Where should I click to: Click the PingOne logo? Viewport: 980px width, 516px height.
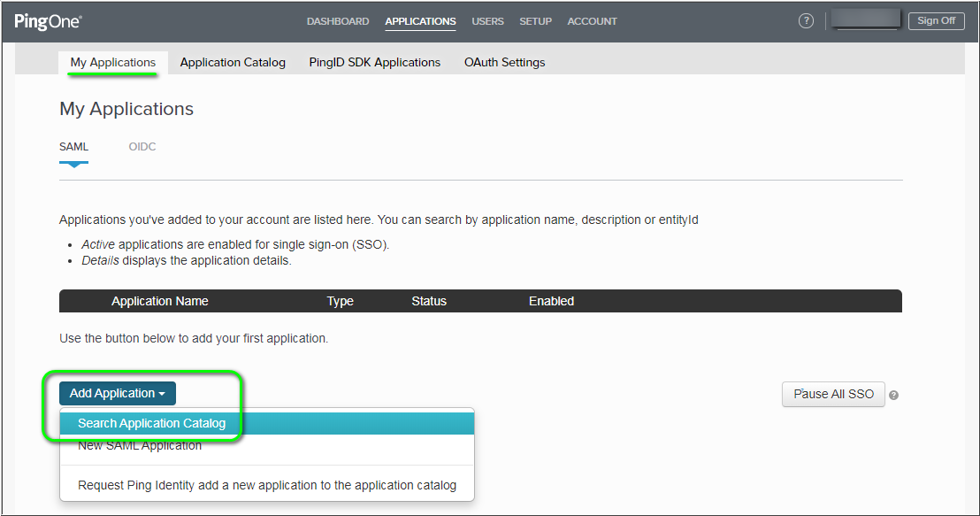point(48,21)
